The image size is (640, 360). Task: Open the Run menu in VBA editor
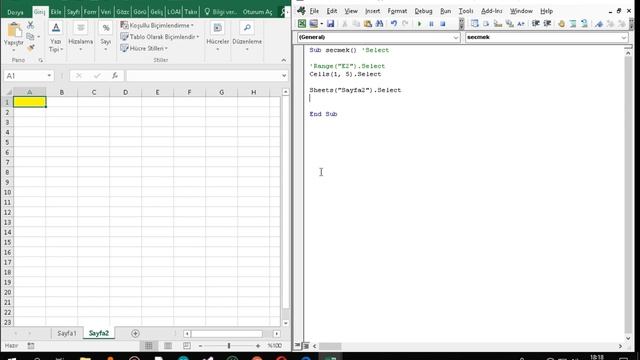pos(445,11)
